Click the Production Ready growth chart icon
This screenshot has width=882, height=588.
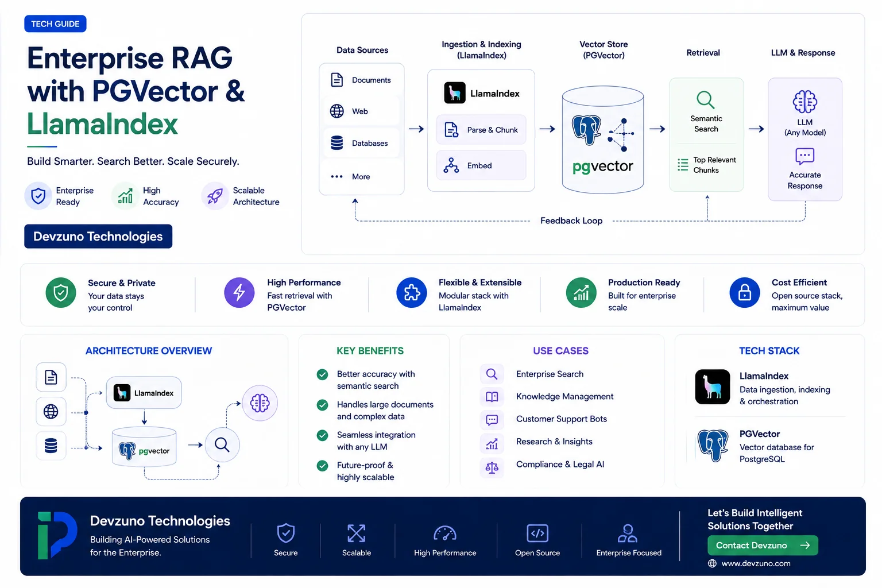coord(581,292)
